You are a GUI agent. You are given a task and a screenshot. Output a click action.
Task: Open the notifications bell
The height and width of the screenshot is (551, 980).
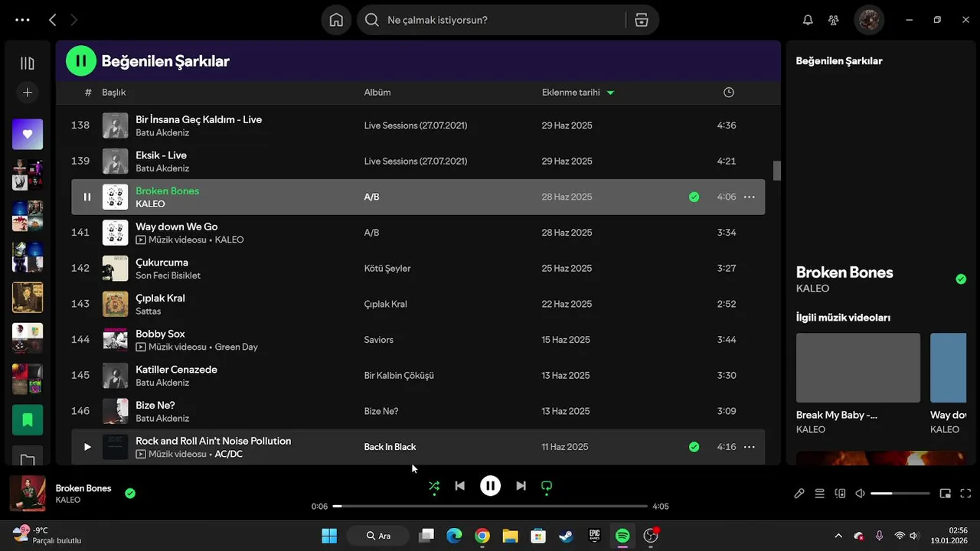[x=808, y=20]
